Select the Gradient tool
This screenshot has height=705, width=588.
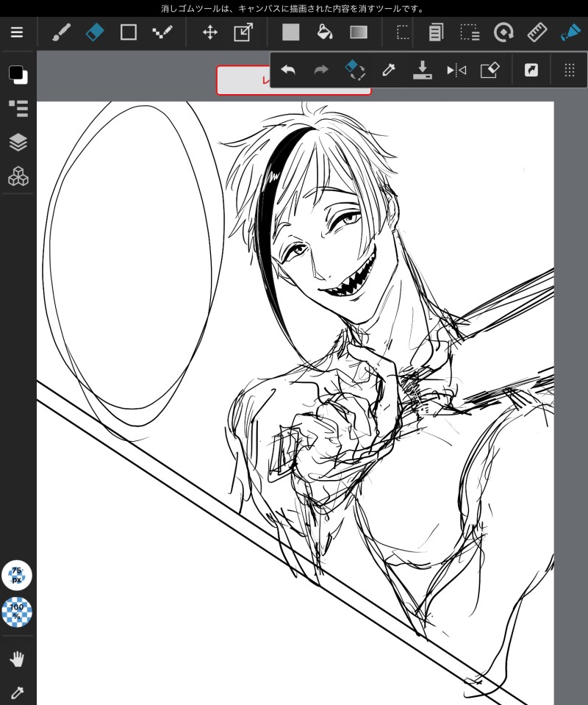pos(359,32)
